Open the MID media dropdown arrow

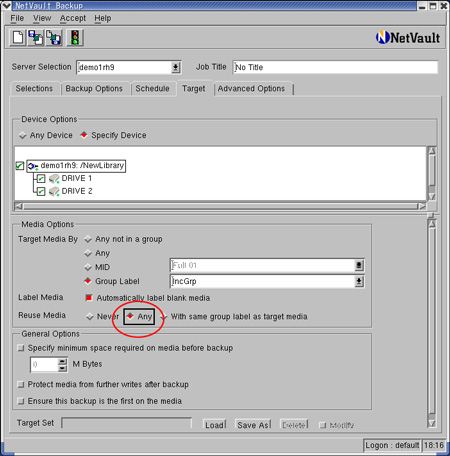359,266
